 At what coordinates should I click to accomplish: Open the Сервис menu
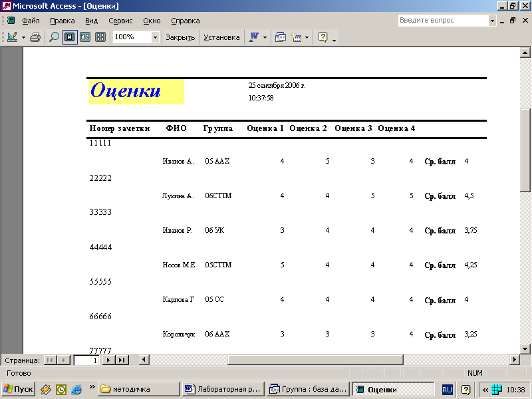pos(120,21)
